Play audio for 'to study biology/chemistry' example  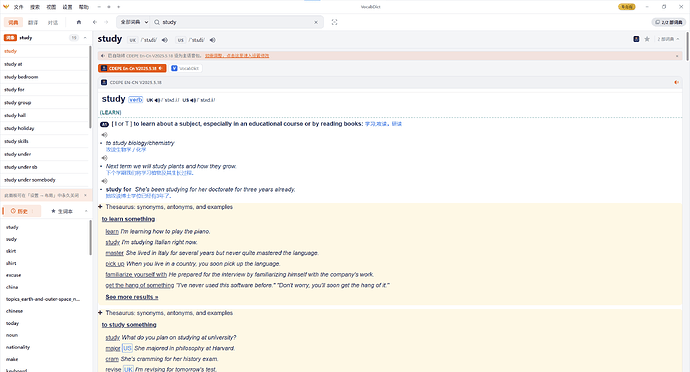[105, 135]
